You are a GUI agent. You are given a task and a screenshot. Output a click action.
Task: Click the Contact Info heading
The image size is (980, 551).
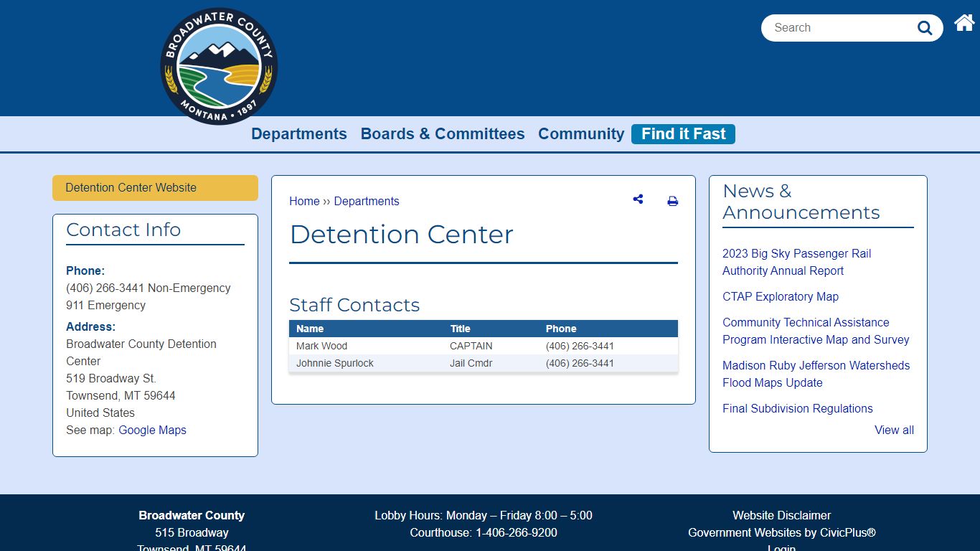(x=123, y=230)
